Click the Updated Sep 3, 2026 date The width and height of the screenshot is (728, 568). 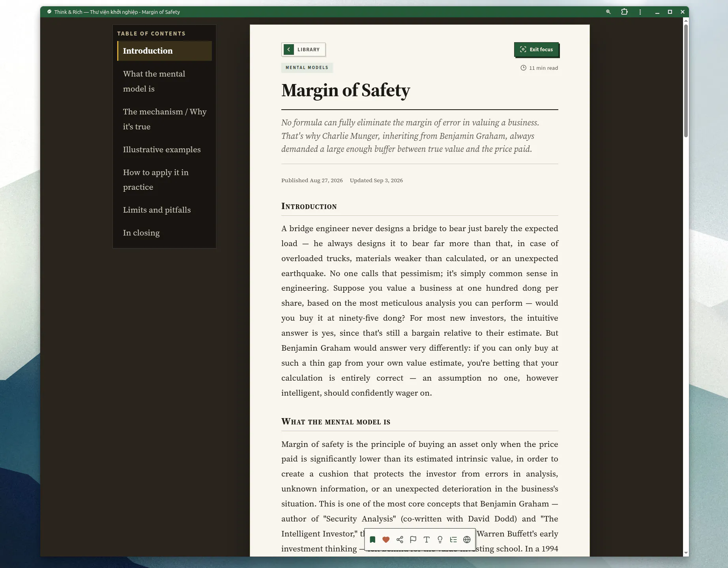[376, 180]
